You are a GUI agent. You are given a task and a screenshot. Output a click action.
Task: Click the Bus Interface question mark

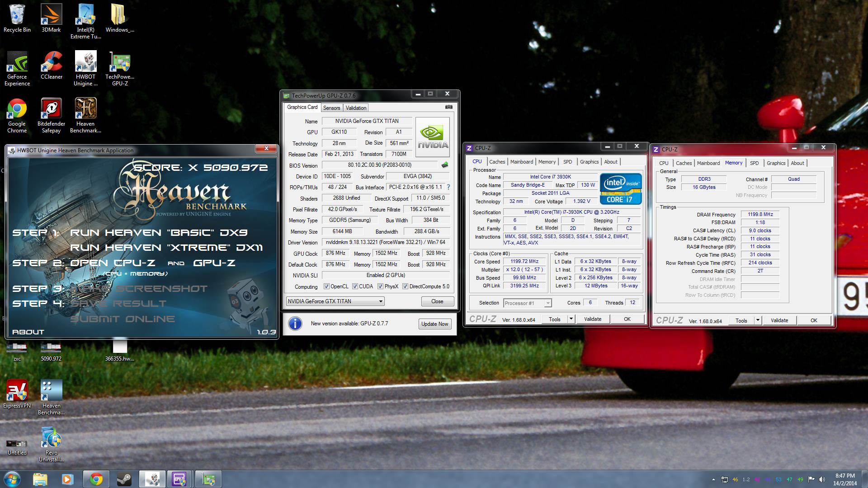coord(448,187)
